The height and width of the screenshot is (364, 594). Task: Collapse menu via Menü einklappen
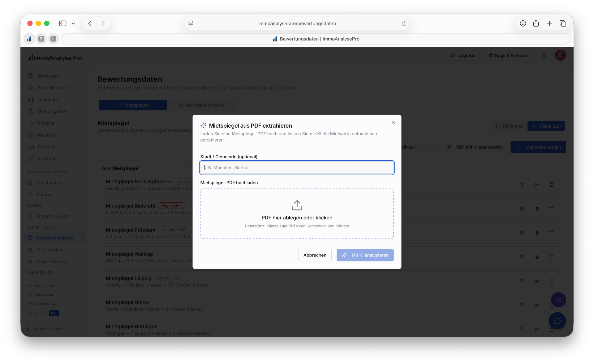tap(46, 329)
